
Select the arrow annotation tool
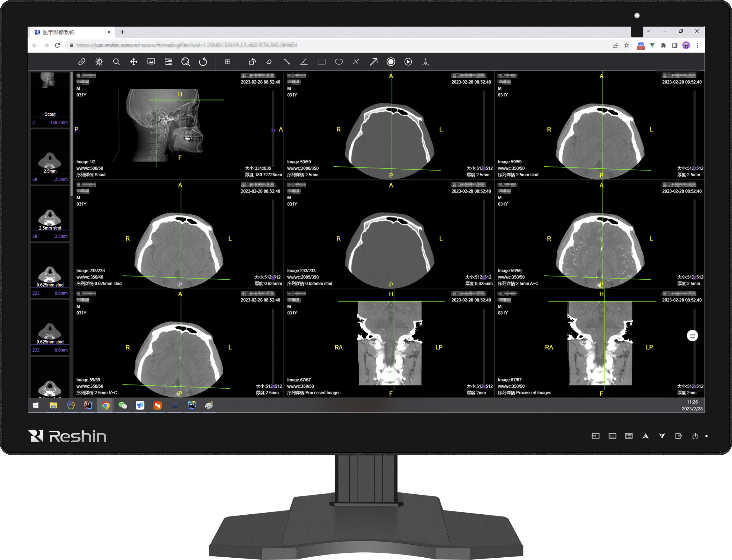(373, 62)
